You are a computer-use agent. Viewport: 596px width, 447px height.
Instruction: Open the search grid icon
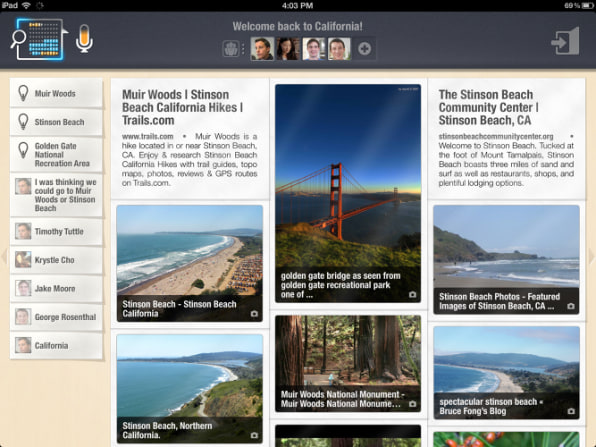[38, 40]
